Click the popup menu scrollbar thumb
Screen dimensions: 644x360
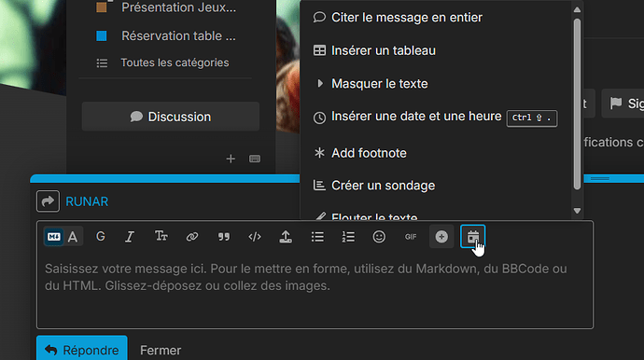[577, 104]
